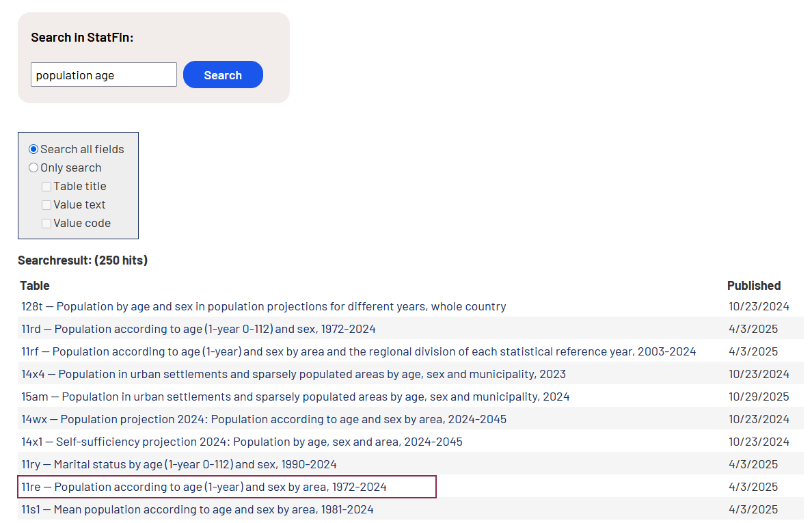
Task: Select the 'Only search' radio option
Action: click(33, 167)
